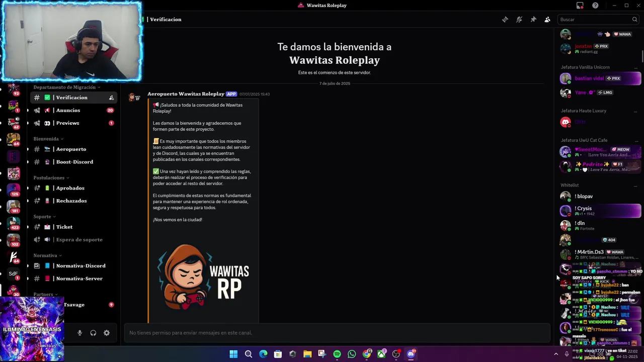This screenshot has height=362, width=644.
Task: Click the Jefatura UwU Cat Cafe header
Action: tap(584, 140)
